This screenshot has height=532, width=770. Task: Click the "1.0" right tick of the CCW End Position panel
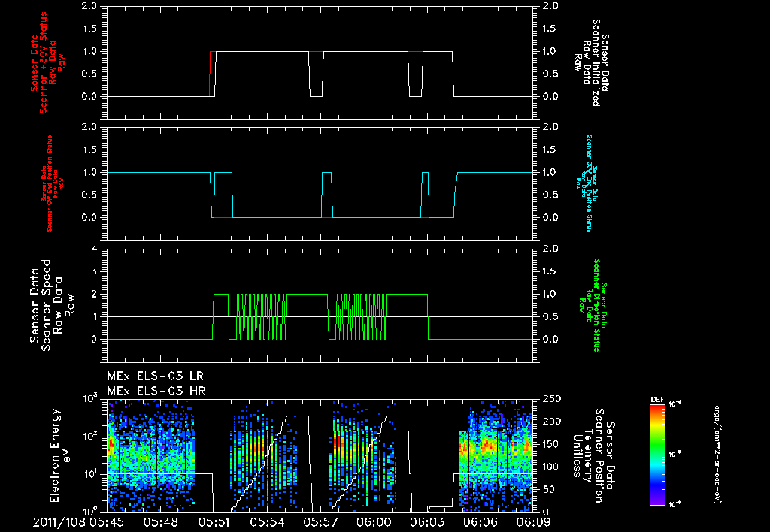[550, 172]
